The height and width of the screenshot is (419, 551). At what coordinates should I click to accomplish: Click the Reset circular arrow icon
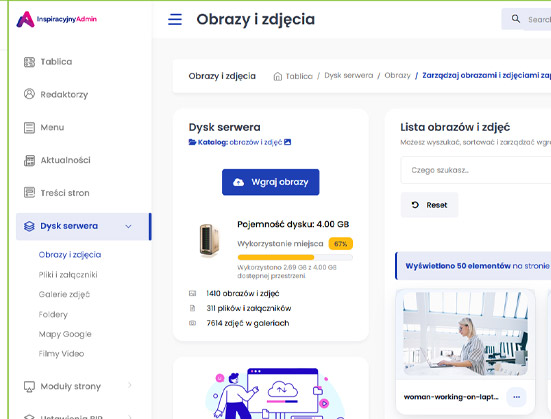tap(415, 205)
